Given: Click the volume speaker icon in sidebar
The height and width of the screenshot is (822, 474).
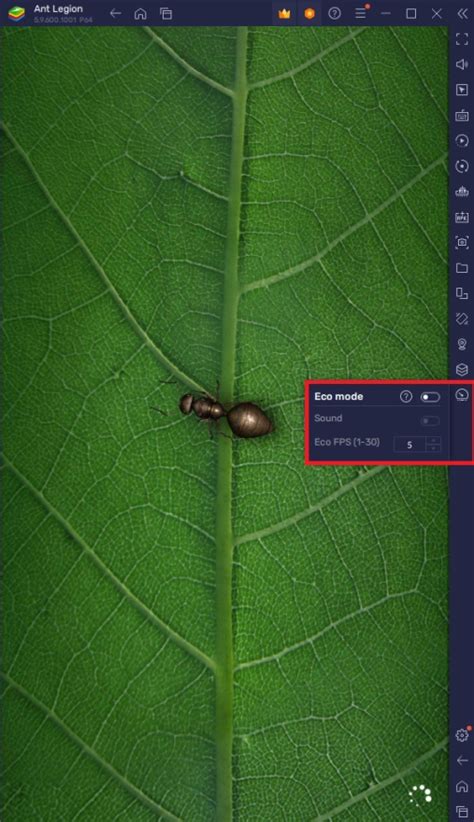Looking at the screenshot, I should pyautogui.click(x=462, y=64).
